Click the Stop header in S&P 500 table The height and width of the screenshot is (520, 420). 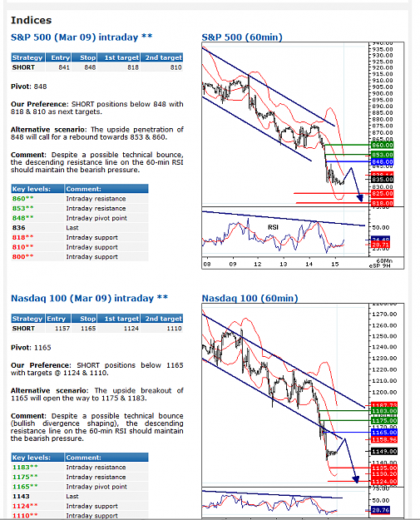point(84,57)
